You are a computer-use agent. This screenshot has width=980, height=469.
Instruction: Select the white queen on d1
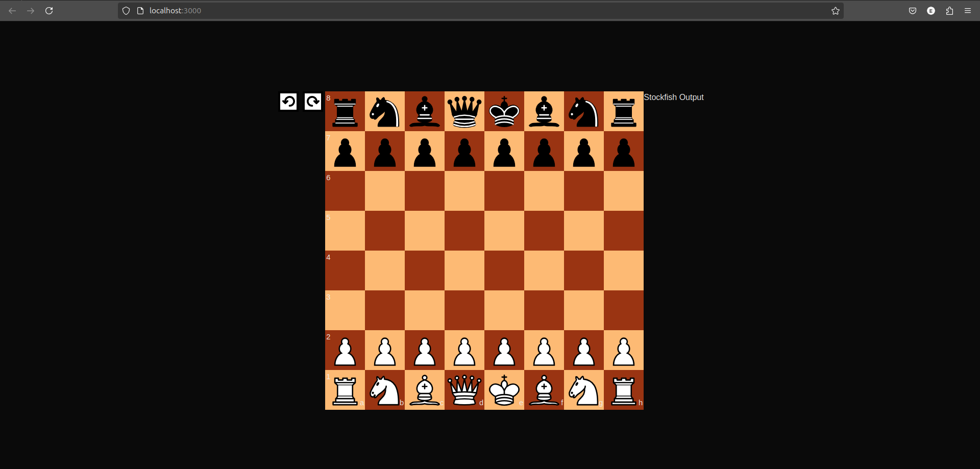coord(464,390)
